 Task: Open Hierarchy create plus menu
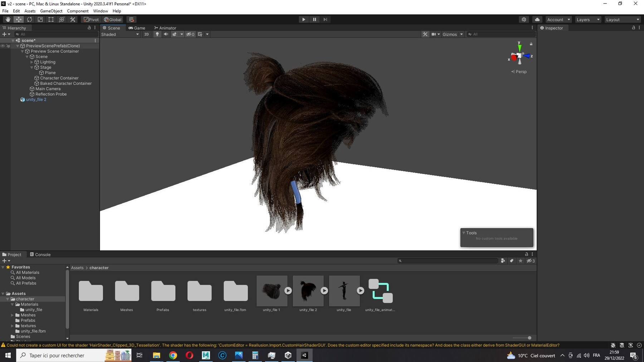point(6,34)
